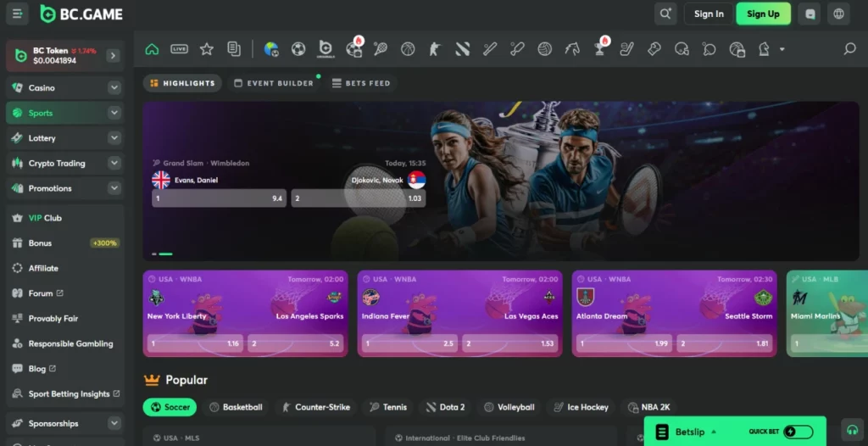Bet on Evans, Daniel at 9.4
The image size is (868, 446).
(x=220, y=198)
